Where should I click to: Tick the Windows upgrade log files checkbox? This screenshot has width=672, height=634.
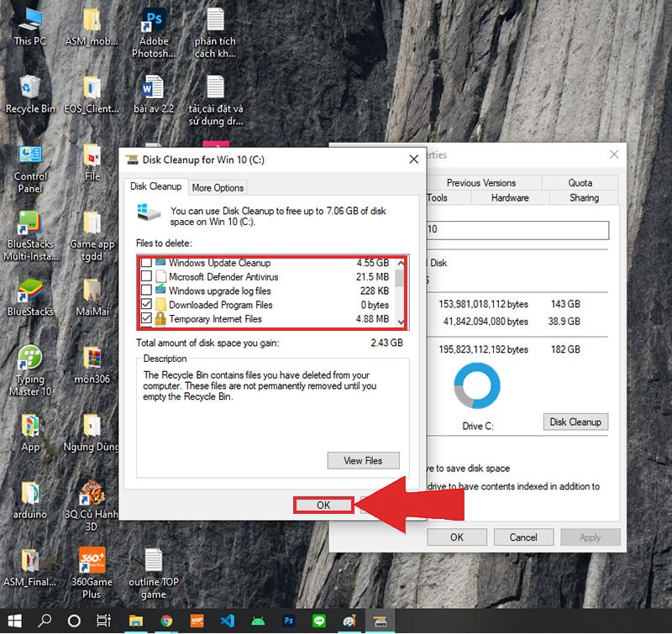[146, 290]
